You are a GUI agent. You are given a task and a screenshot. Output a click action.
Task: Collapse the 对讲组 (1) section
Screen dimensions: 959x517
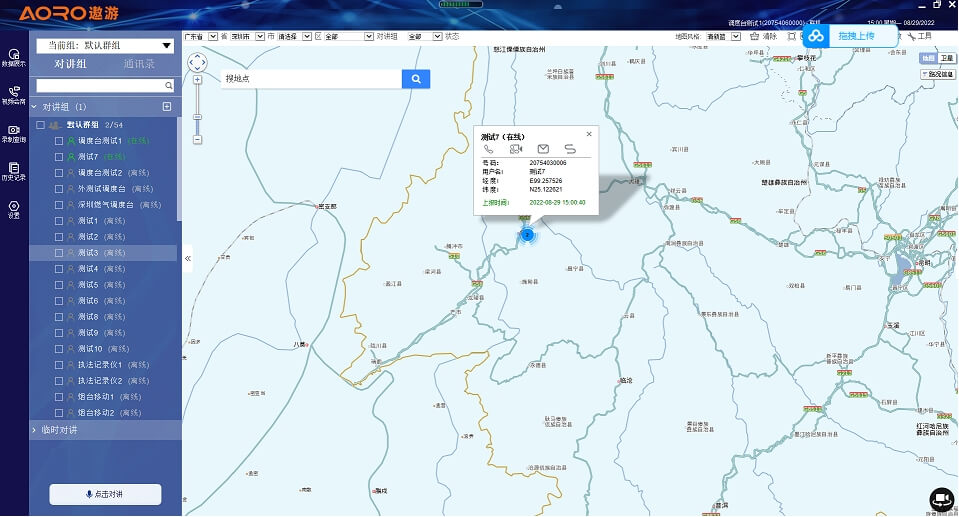tap(34, 106)
